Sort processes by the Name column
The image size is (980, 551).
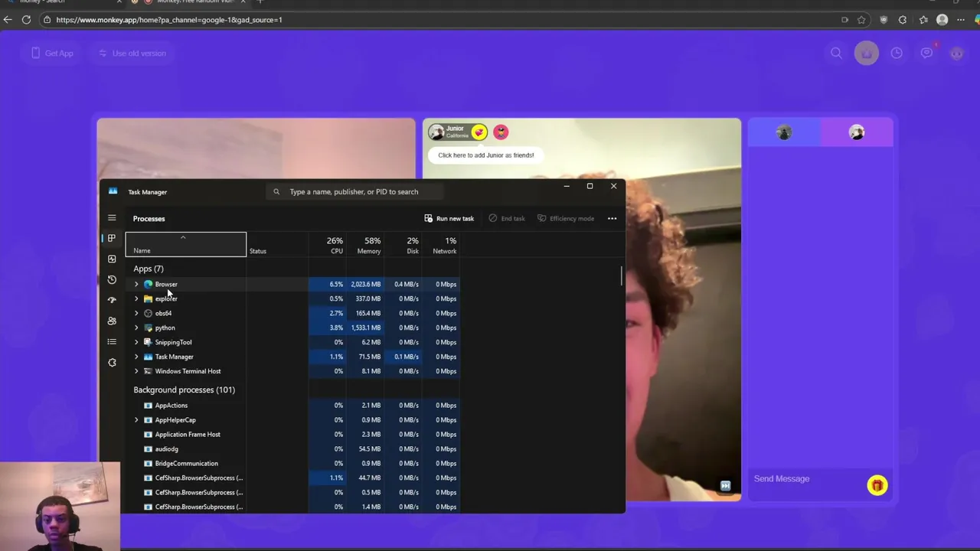pos(186,244)
